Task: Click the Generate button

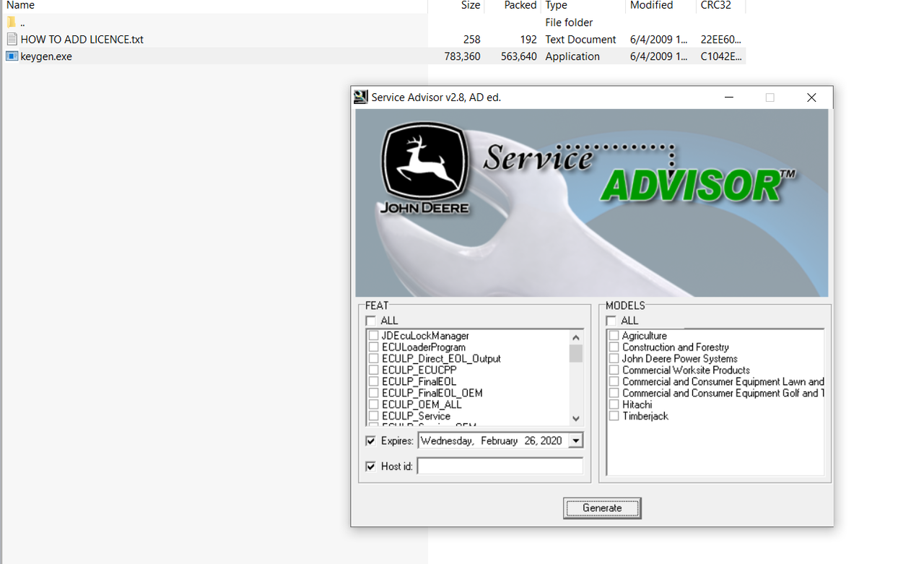Action: pos(602,508)
